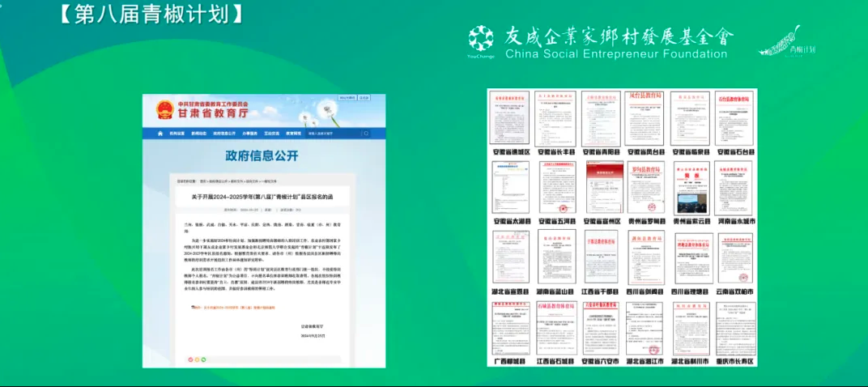
Task: Open the 江西省于都县 document thumbnail
Action: (x=602, y=257)
